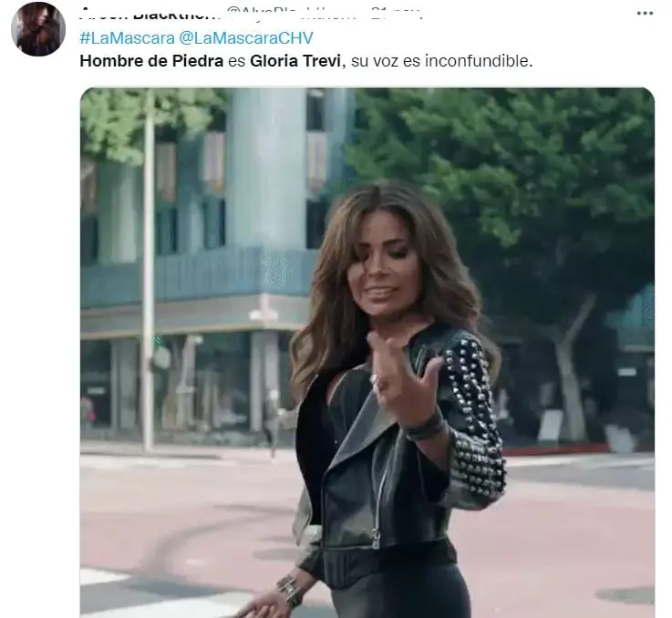The width and height of the screenshot is (672, 618).
Task: Click the bold text 'Gloria Trevi'
Action: pos(295,61)
